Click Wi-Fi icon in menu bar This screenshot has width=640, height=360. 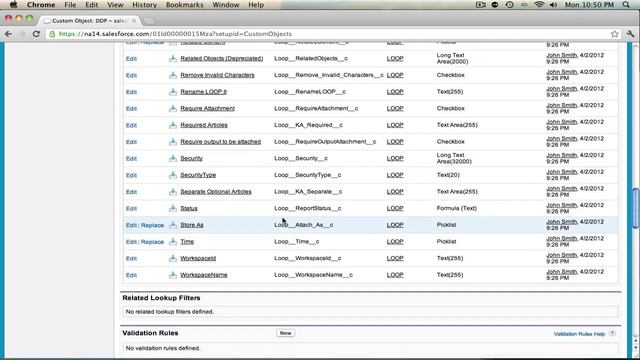pos(539,5)
